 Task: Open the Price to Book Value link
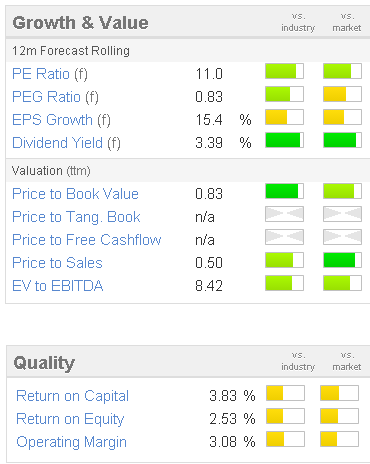pyautogui.click(x=75, y=194)
